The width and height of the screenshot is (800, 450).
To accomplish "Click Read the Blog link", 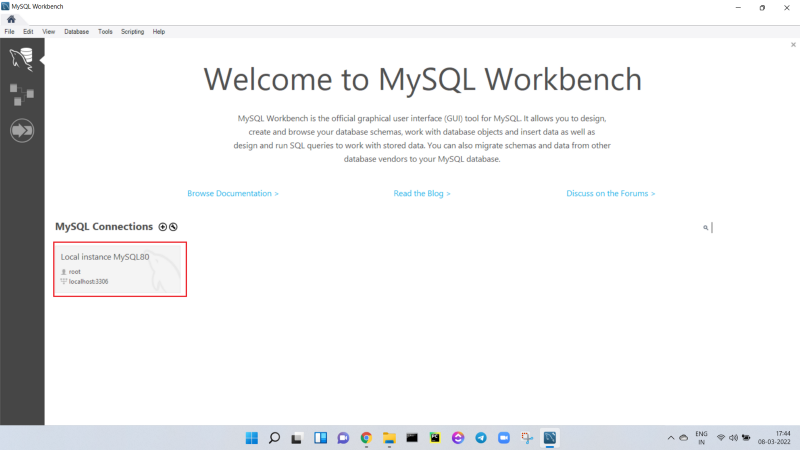I will click(x=422, y=193).
